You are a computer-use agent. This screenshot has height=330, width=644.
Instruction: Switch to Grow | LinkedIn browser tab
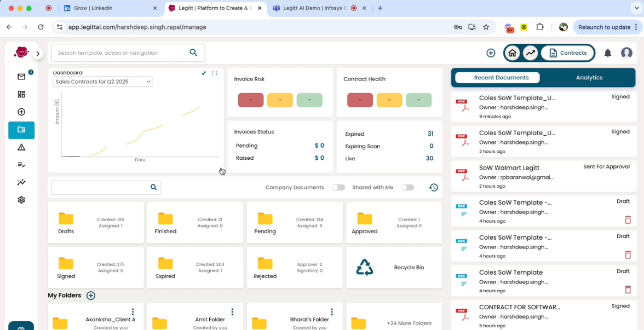[x=110, y=8]
